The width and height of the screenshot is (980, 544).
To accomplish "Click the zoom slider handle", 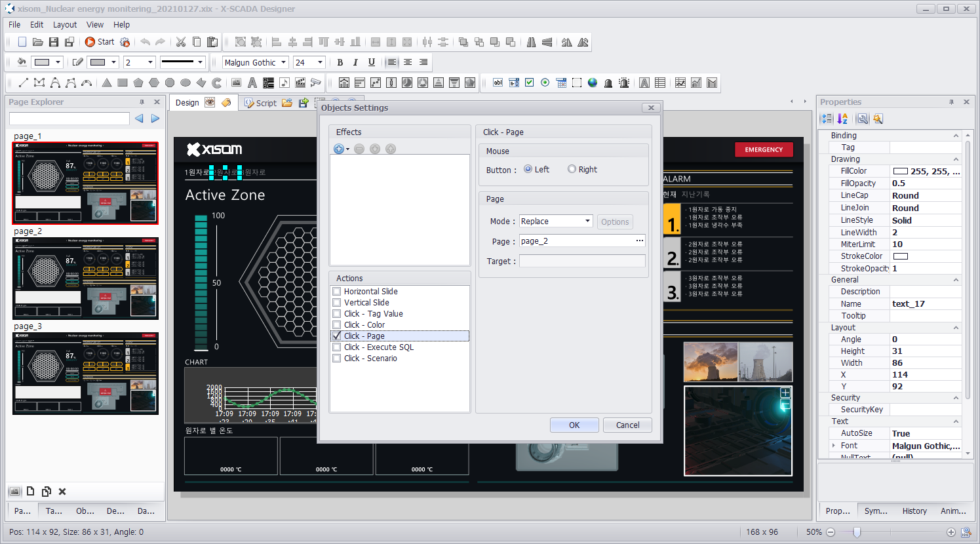I will tap(857, 532).
